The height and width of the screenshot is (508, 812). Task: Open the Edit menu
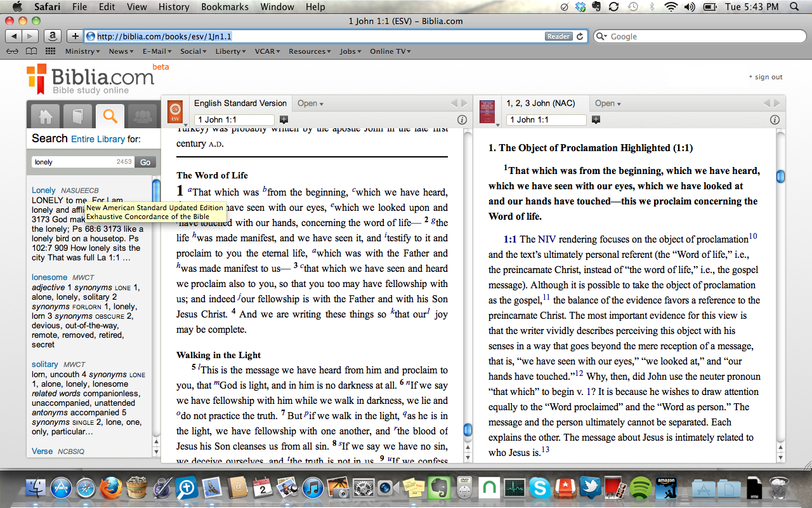[107, 7]
